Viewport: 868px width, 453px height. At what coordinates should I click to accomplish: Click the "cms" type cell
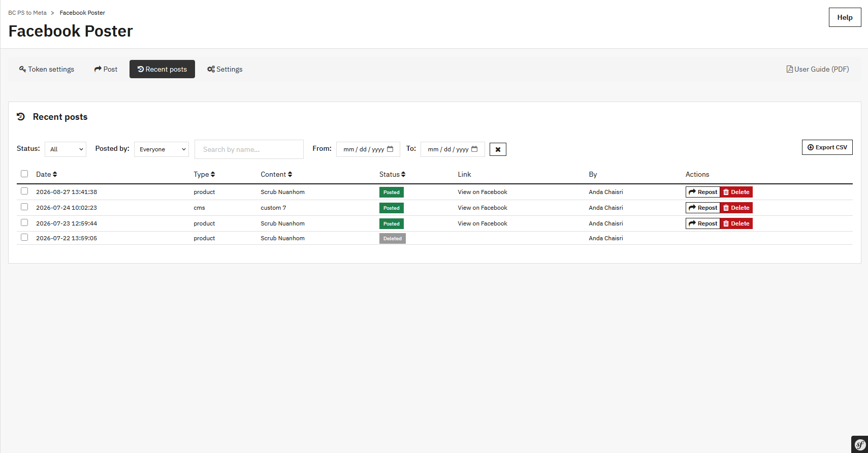[x=199, y=208]
